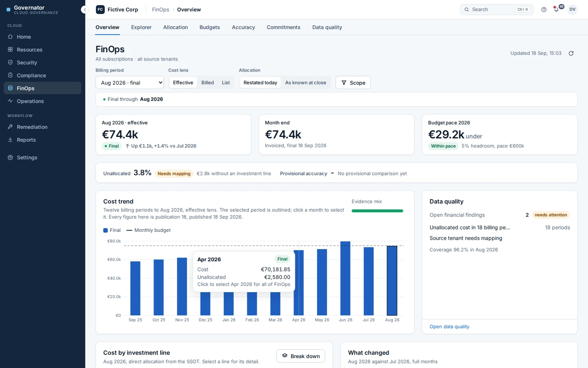Click the FinOps breadcrumb

[x=160, y=9]
